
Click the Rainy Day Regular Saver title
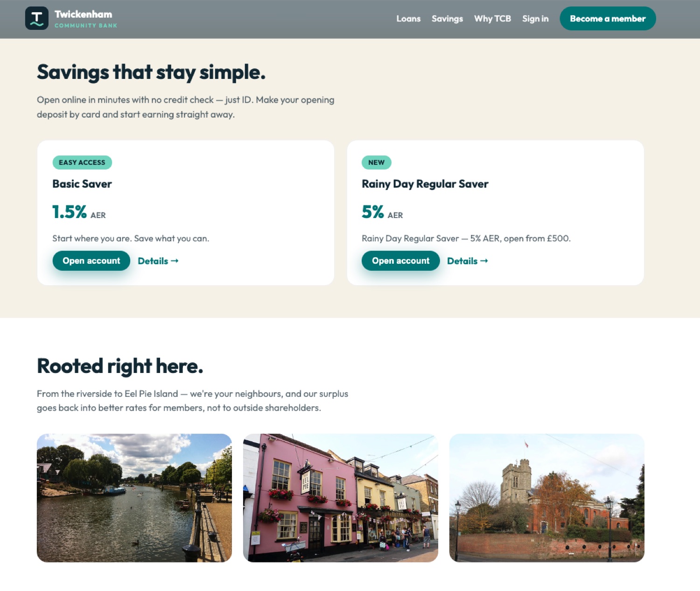(x=425, y=184)
